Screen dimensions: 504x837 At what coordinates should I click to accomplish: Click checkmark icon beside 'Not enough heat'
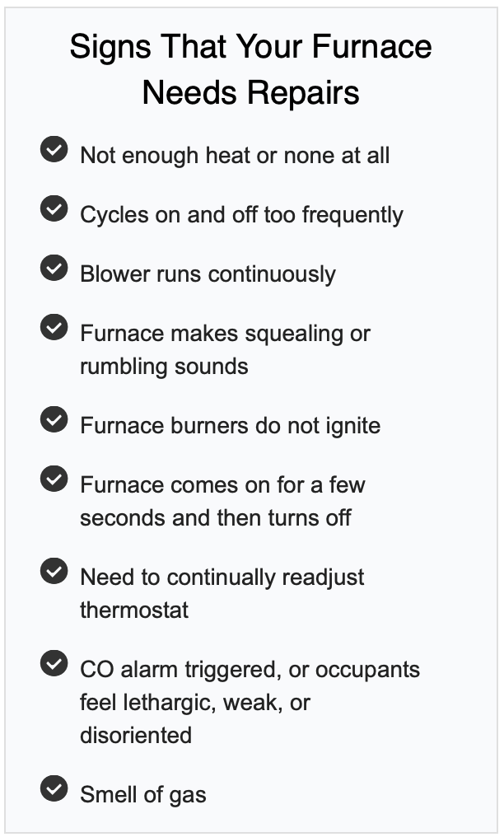coord(54,149)
